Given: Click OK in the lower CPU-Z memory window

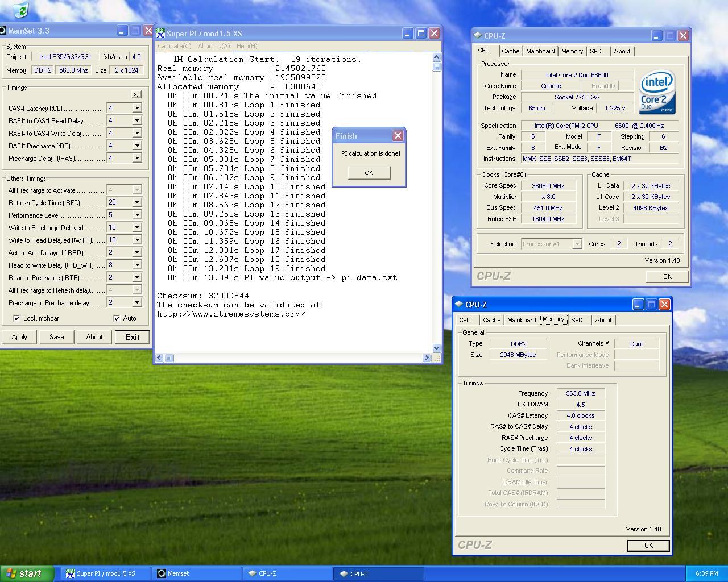Looking at the screenshot, I should [648, 546].
